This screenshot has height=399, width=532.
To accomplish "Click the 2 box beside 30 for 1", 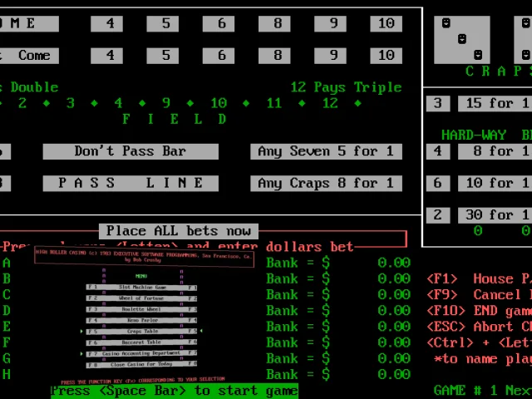I will click(x=438, y=215).
